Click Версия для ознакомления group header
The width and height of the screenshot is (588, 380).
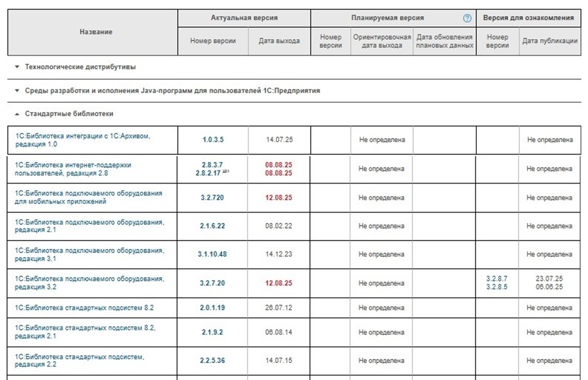[528, 18]
